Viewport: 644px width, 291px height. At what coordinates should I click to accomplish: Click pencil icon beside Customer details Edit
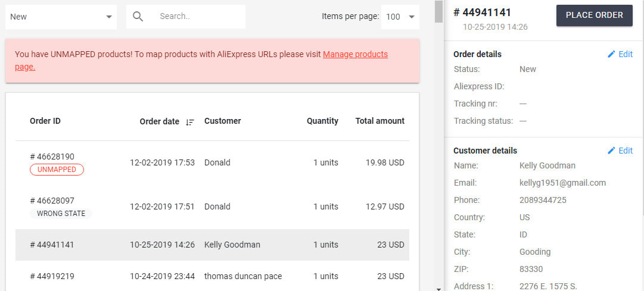(x=612, y=151)
